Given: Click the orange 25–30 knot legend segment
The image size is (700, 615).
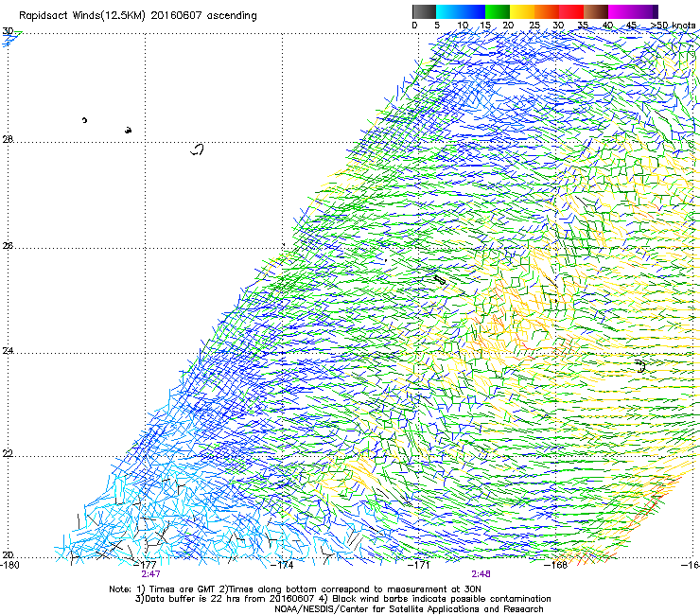Looking at the screenshot, I should [x=547, y=11].
